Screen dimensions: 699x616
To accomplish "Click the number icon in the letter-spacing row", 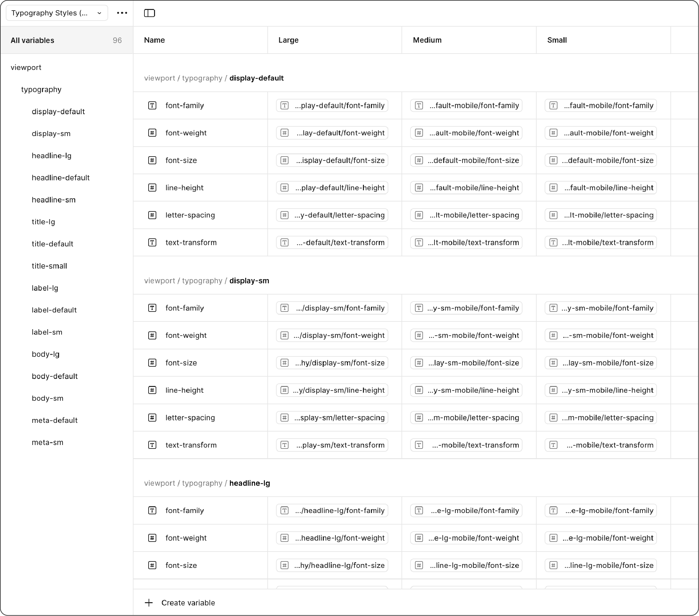I will coord(152,215).
